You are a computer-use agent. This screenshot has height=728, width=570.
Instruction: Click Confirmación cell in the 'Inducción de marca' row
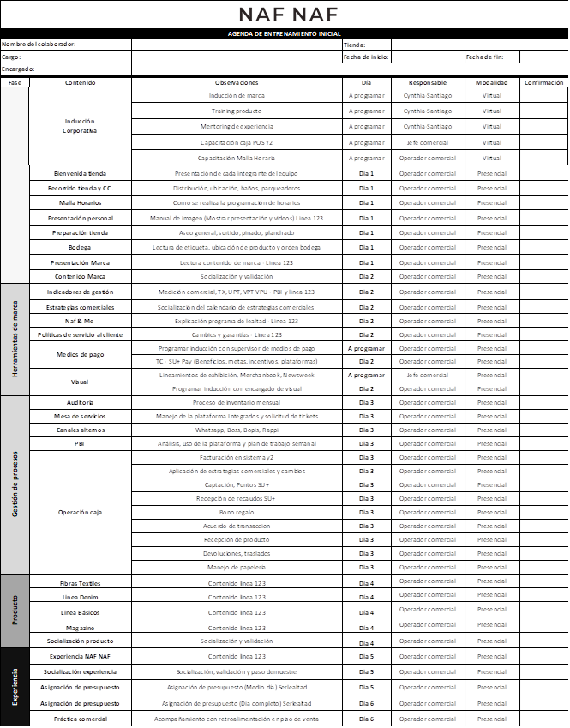(544, 96)
